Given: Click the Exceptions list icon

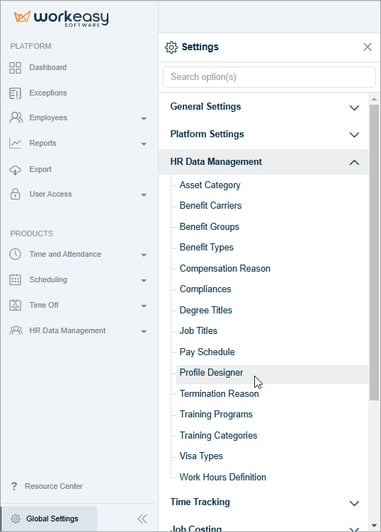Looking at the screenshot, I should click(x=15, y=93).
